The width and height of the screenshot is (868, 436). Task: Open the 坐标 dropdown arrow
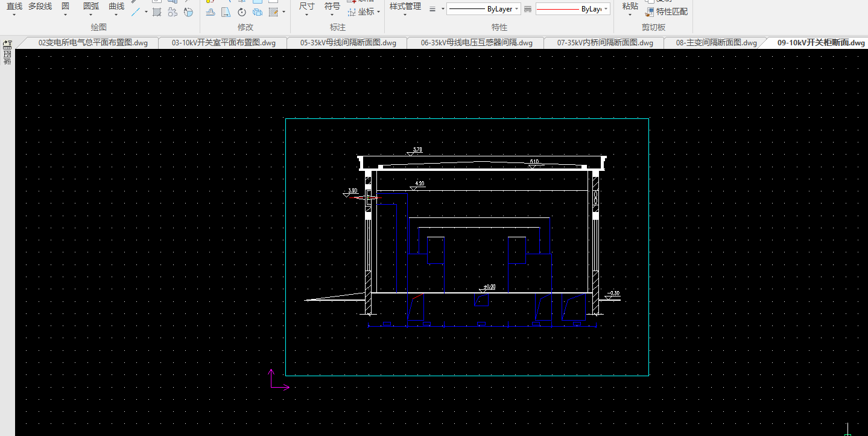pos(378,12)
